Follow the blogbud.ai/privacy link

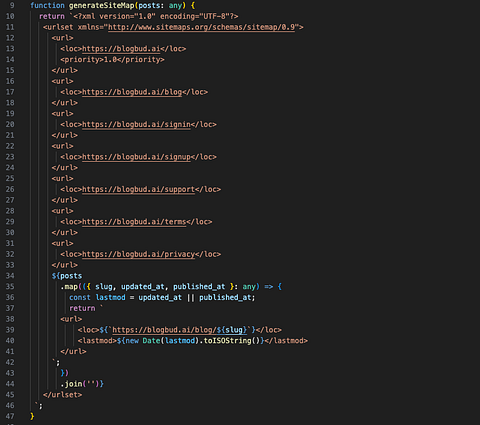[x=138, y=254]
